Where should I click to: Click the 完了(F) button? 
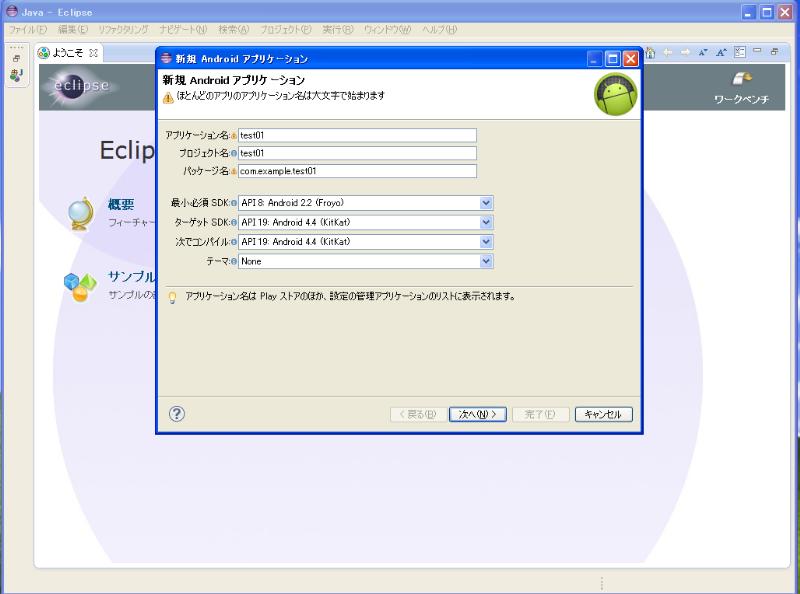coord(540,414)
